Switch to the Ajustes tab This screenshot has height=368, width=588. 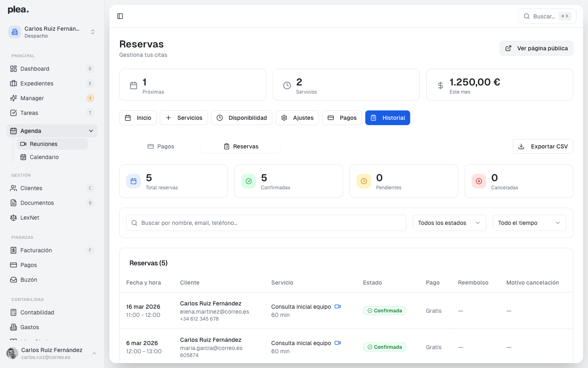click(x=297, y=118)
